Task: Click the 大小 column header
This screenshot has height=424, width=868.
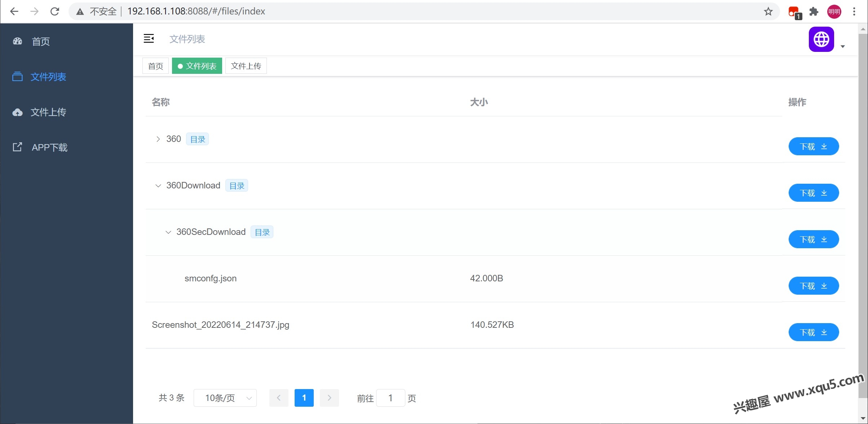Action: click(479, 102)
